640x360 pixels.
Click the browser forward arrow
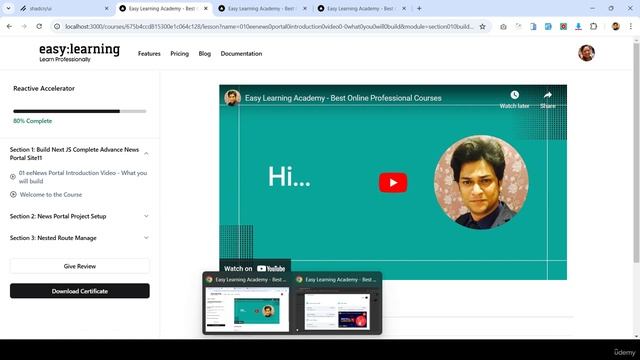(x=24, y=27)
